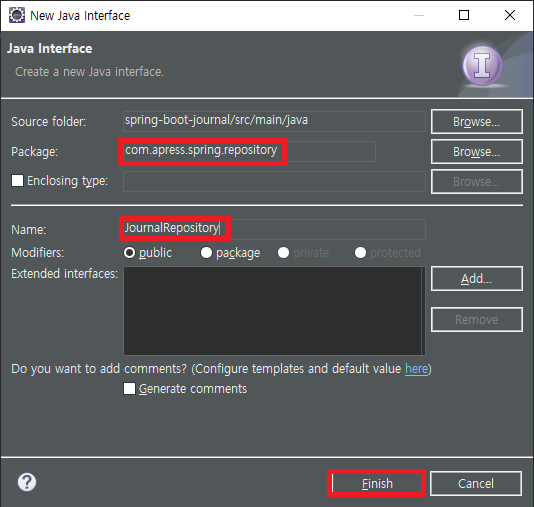Viewport: 534px width, 507px height.
Task: Tick the Enclosing type checkbox
Action: [17, 180]
